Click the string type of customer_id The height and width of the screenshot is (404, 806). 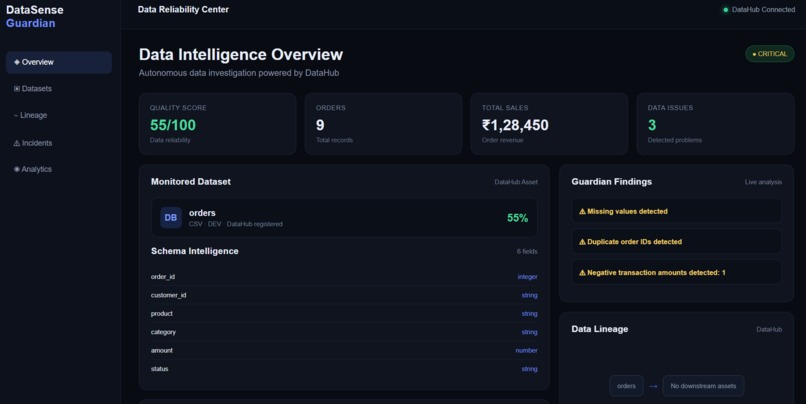[529, 295]
